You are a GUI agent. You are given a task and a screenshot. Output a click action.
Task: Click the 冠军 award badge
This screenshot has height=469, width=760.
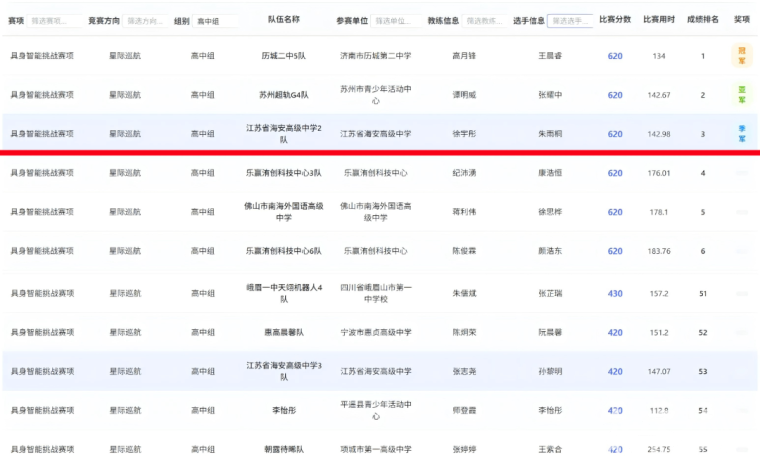click(742, 56)
